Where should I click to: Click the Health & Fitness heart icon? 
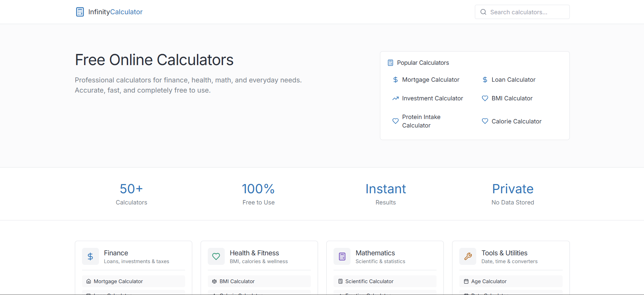pos(216,256)
